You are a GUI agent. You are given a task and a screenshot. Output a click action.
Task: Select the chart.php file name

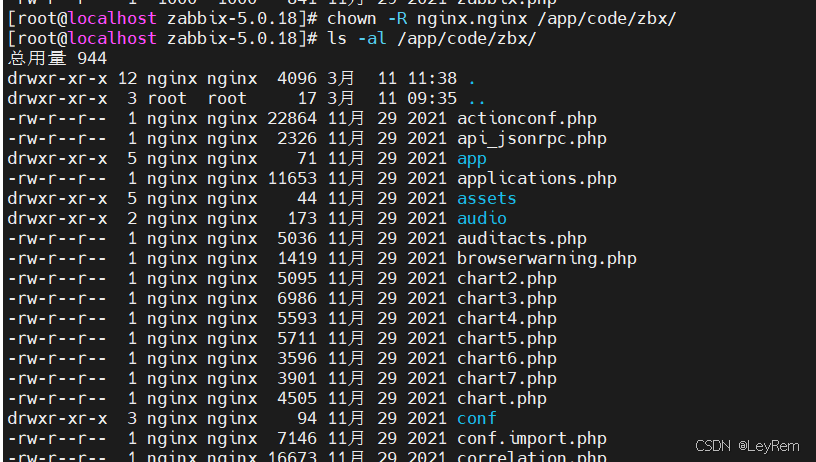point(502,399)
